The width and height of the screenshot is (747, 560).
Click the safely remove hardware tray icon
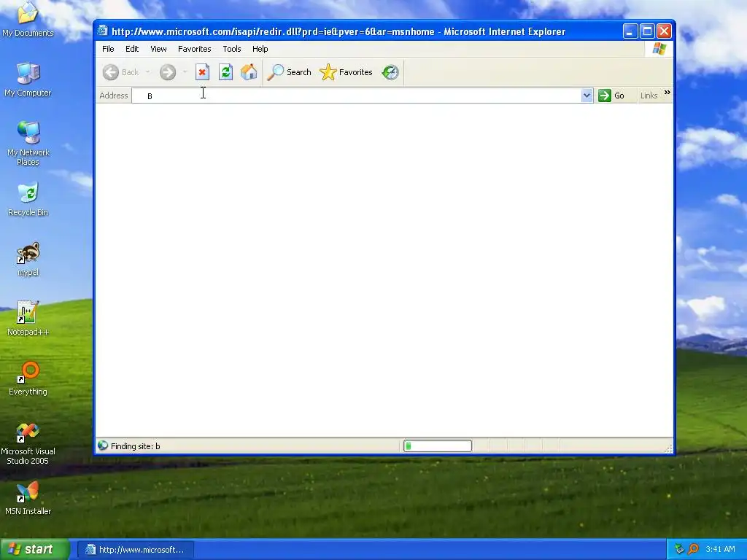click(x=679, y=550)
